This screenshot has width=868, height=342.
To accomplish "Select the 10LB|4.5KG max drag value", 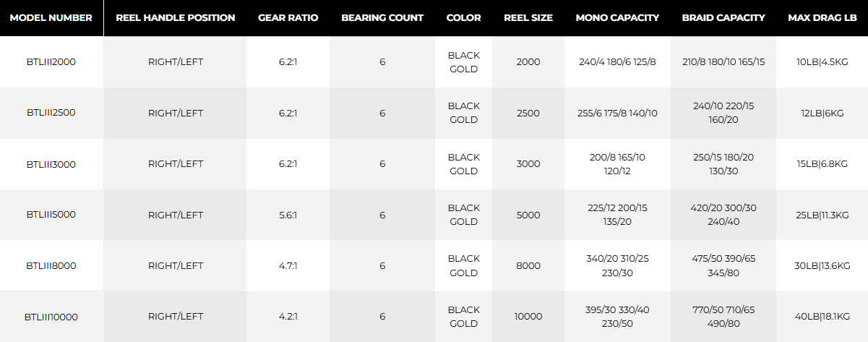I will [x=822, y=62].
